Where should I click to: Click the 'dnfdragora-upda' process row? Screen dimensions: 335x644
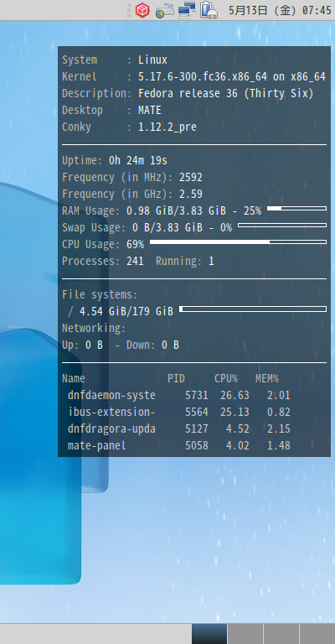(x=179, y=428)
